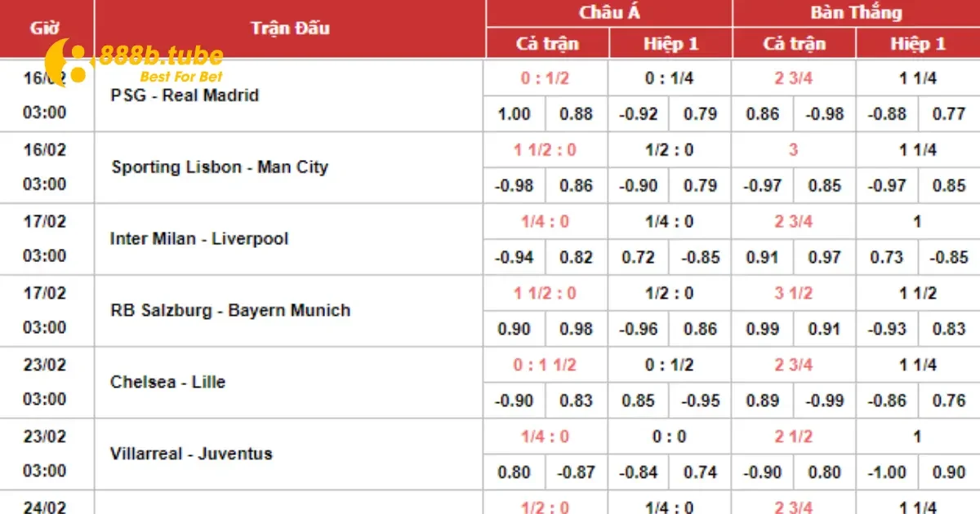Screen dimensions: 980x514
Task: Open the Villarreal - Juventus match
Action: 191,454
